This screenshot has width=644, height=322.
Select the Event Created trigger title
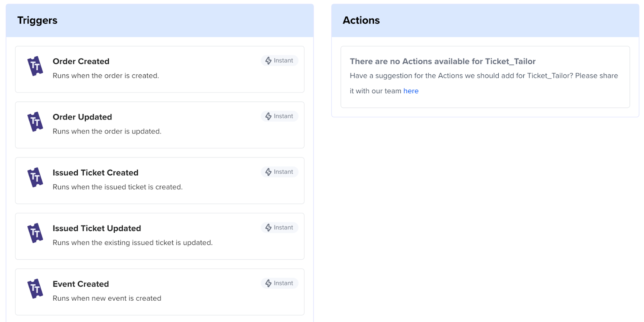(80, 284)
